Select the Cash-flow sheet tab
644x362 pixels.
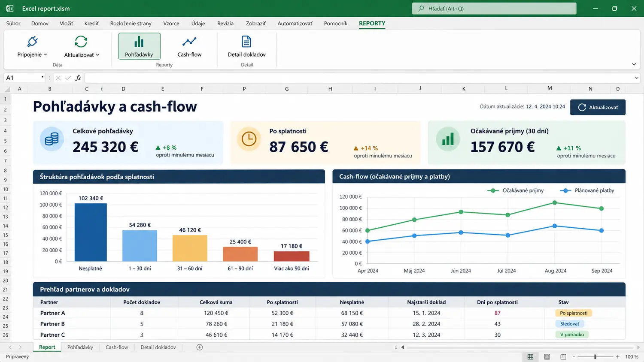[117, 347]
